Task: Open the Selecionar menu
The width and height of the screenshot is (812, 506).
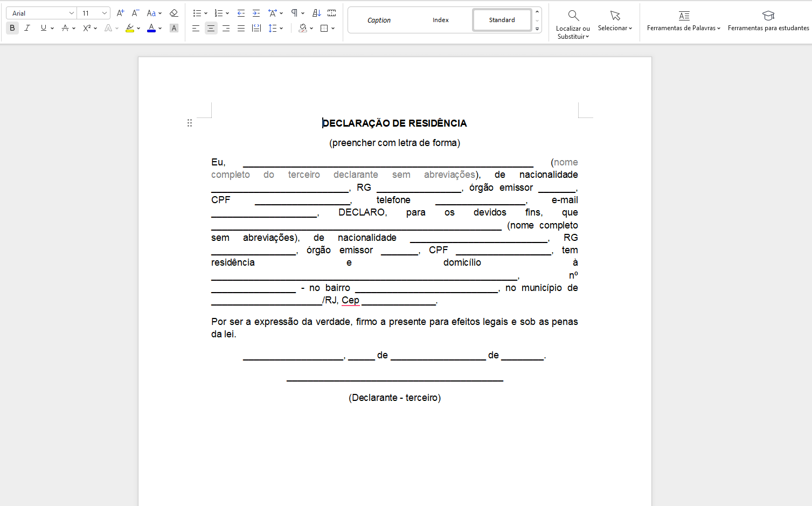Action: pos(615,20)
